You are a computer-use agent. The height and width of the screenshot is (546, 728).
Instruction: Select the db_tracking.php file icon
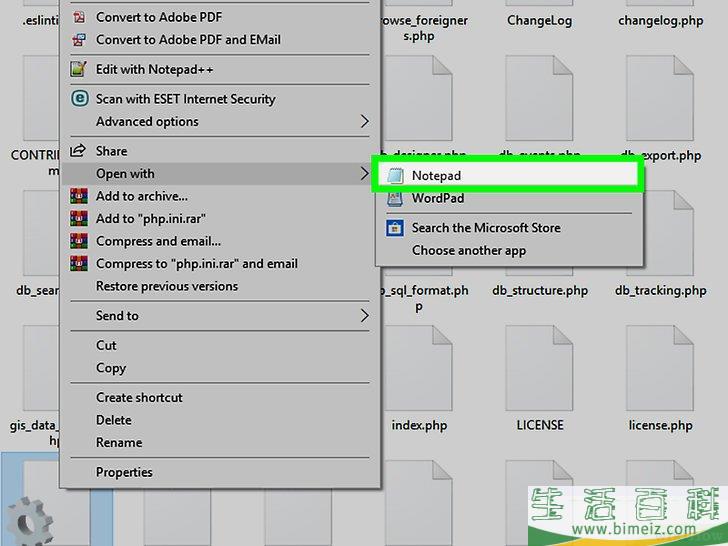pos(660,233)
